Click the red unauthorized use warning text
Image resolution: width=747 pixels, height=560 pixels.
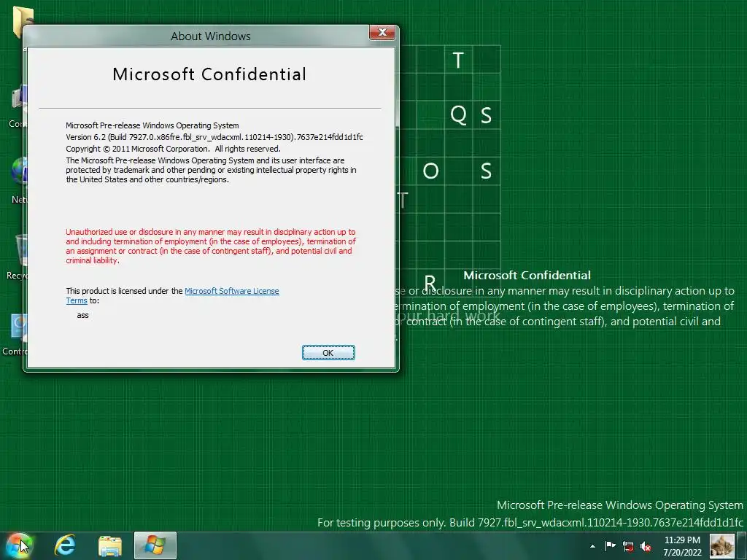[x=211, y=246]
